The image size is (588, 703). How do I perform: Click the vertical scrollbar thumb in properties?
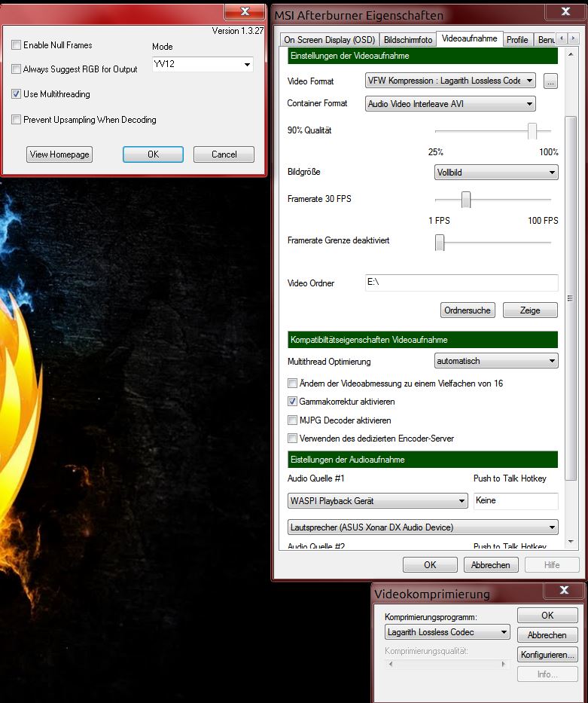coord(571,298)
